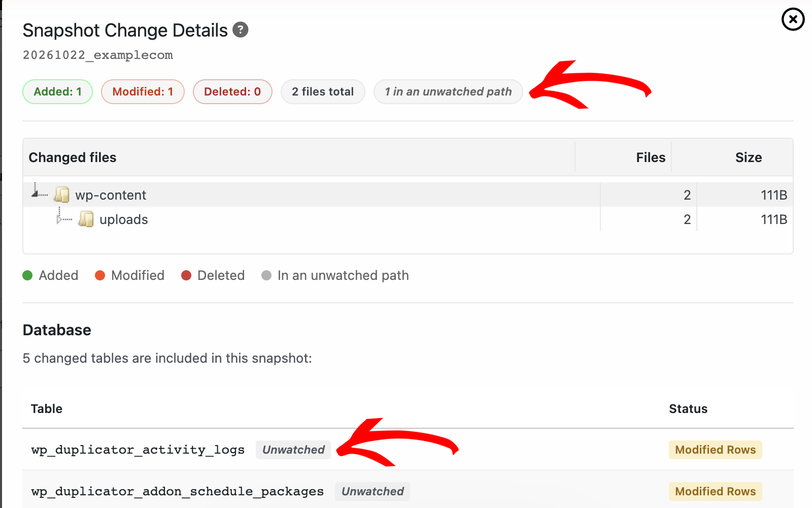The width and height of the screenshot is (812, 508).
Task: Click the gray unwatched path legend dot
Action: click(x=266, y=275)
